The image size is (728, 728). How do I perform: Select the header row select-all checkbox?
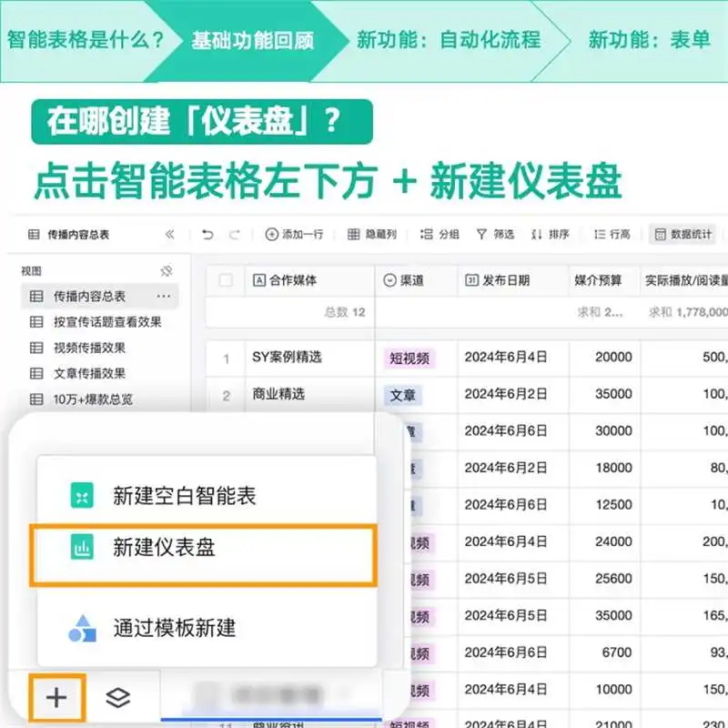[x=226, y=279]
